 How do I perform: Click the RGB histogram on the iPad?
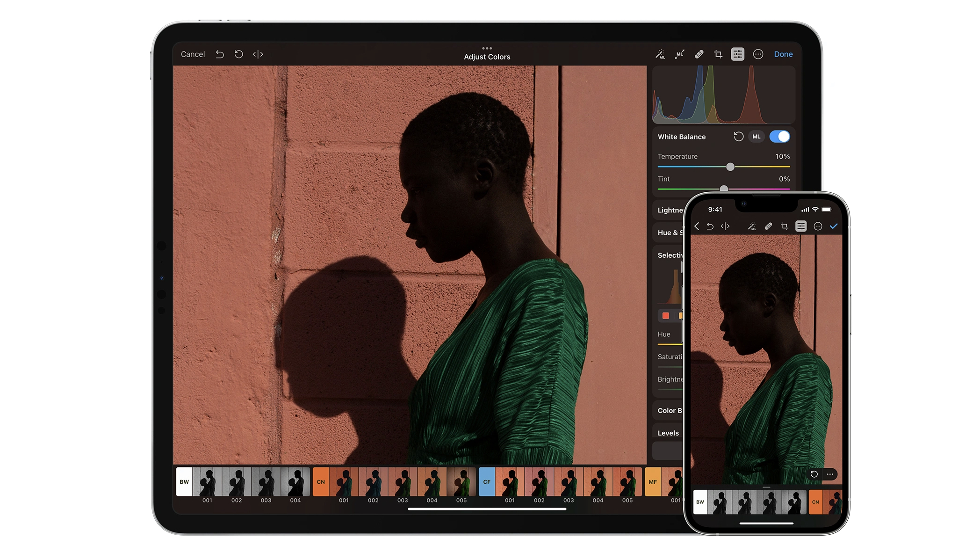coord(723,95)
